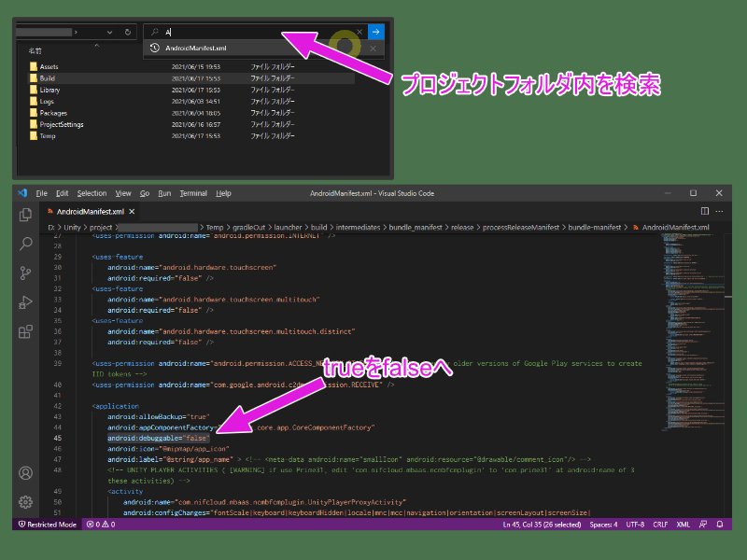Open the View menu
The height and width of the screenshot is (560, 747).
(x=123, y=193)
